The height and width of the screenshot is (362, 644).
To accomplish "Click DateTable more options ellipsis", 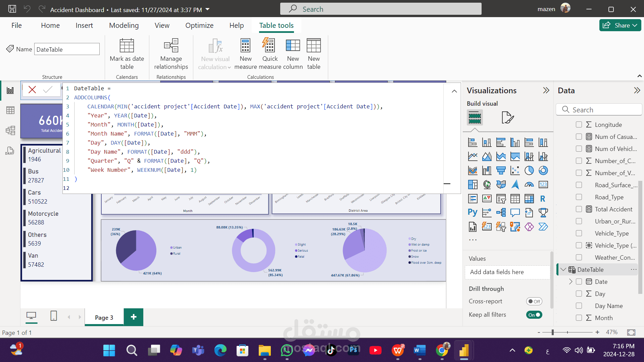I will click(x=633, y=269).
